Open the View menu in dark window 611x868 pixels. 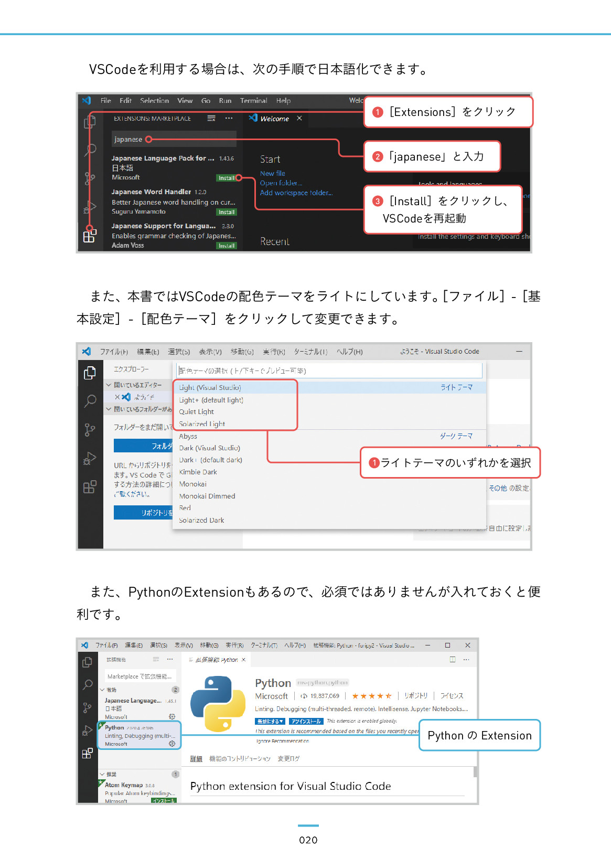tap(185, 101)
